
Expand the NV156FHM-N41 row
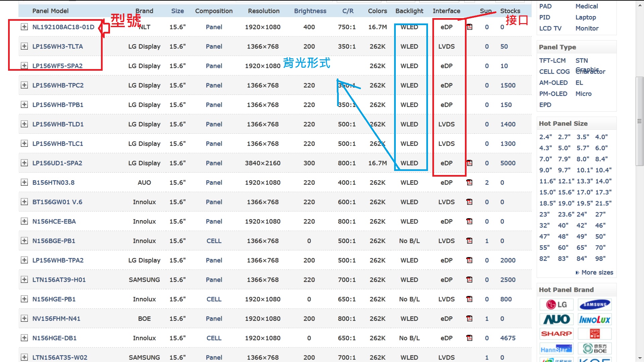[24, 319]
